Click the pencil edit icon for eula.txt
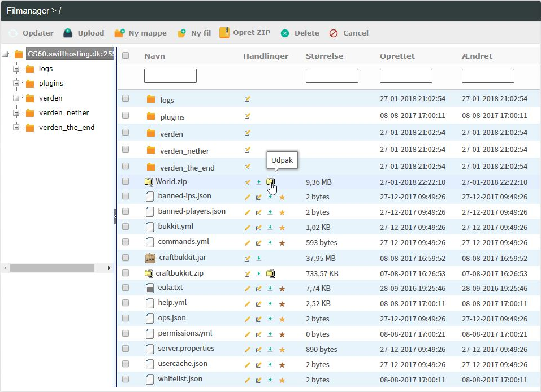 click(248, 289)
